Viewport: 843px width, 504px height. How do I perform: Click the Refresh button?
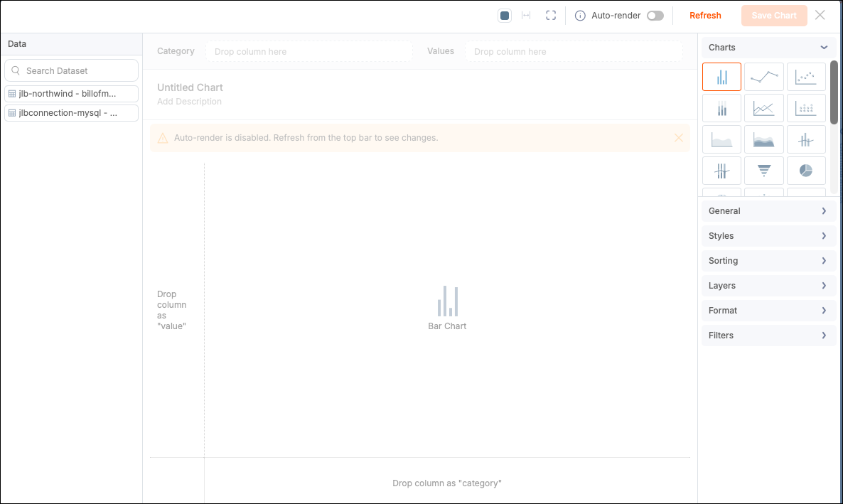click(x=705, y=16)
